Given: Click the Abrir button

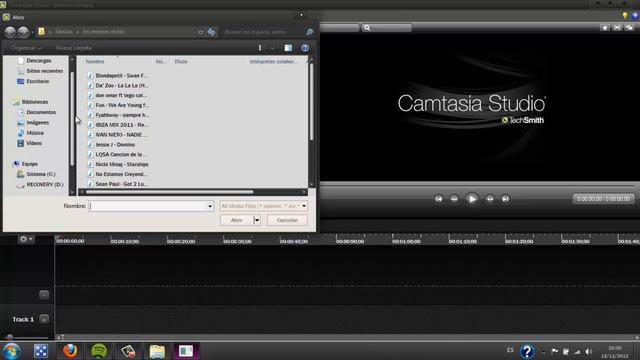Looking at the screenshot, I should [237, 220].
